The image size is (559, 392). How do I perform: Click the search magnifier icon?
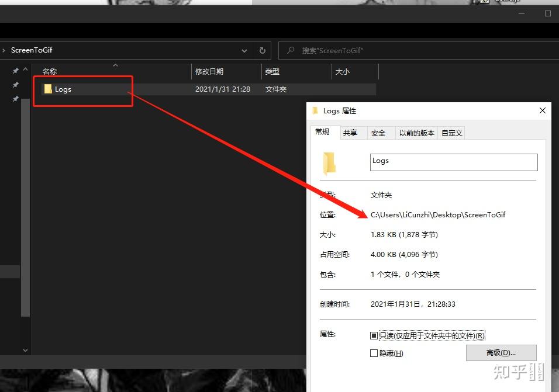click(291, 50)
